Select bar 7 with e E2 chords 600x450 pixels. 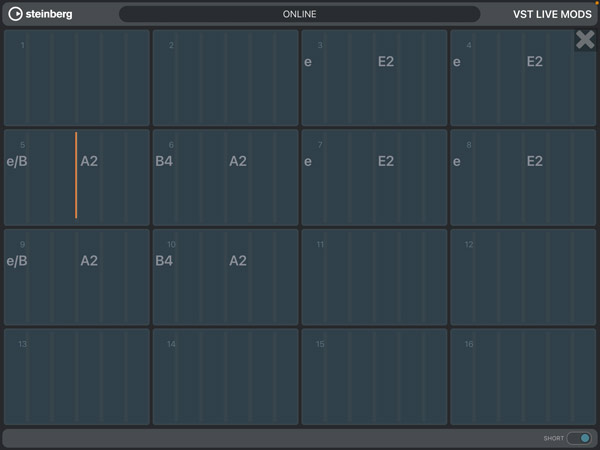[374, 177]
